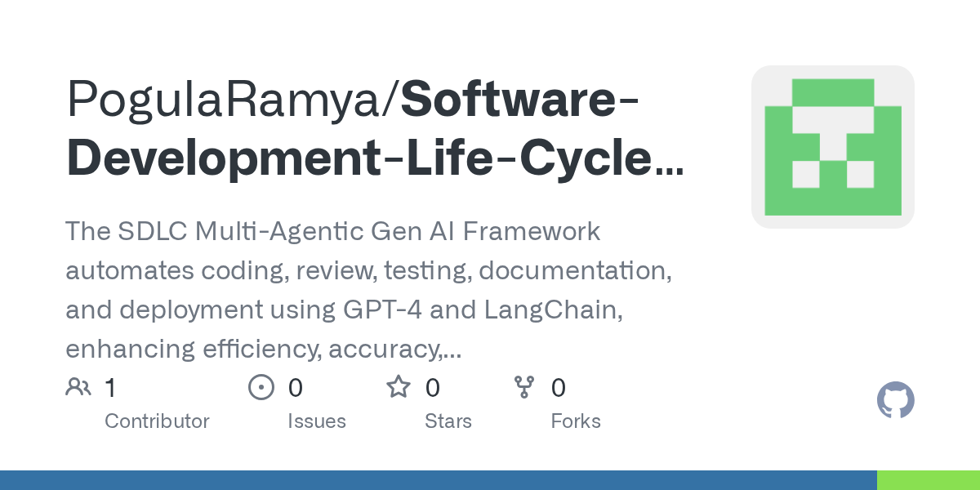Viewport: 980px width, 490px height.
Task: Click the GitHub Octocat logo
Action: (895, 401)
